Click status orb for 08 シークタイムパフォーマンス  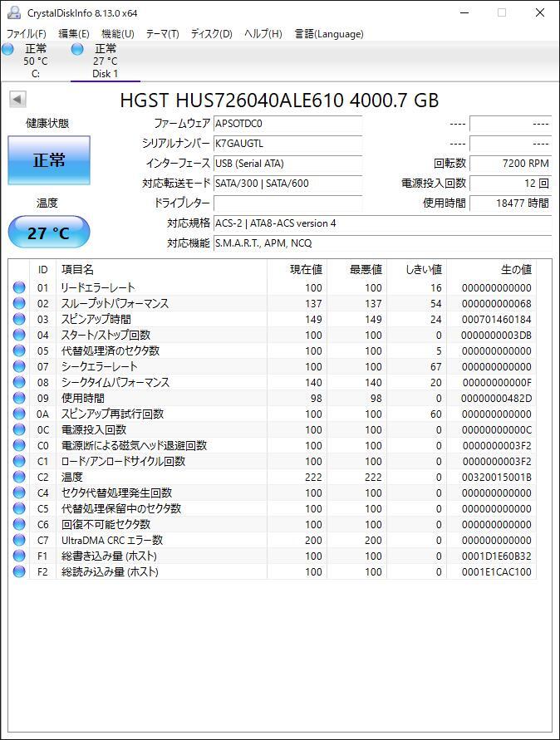coord(19,382)
